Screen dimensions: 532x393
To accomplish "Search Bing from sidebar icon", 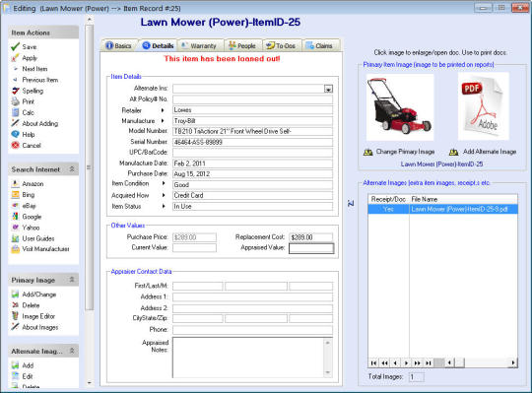I will [x=15, y=195].
